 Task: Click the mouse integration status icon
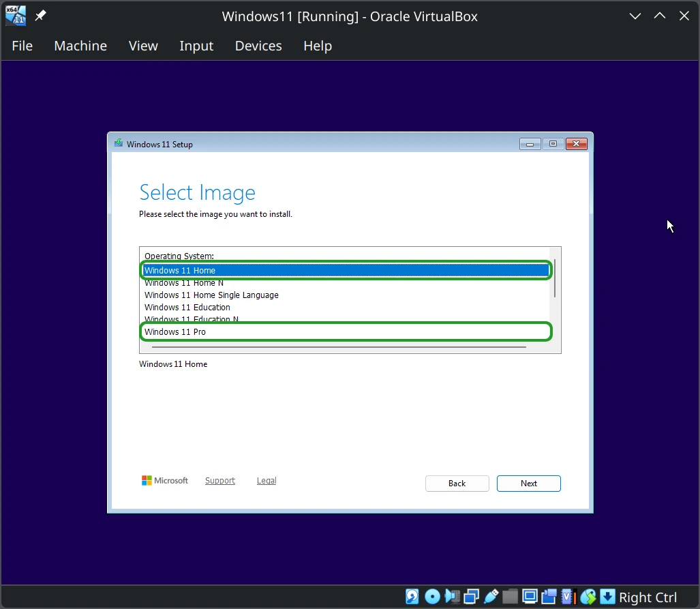point(588,597)
